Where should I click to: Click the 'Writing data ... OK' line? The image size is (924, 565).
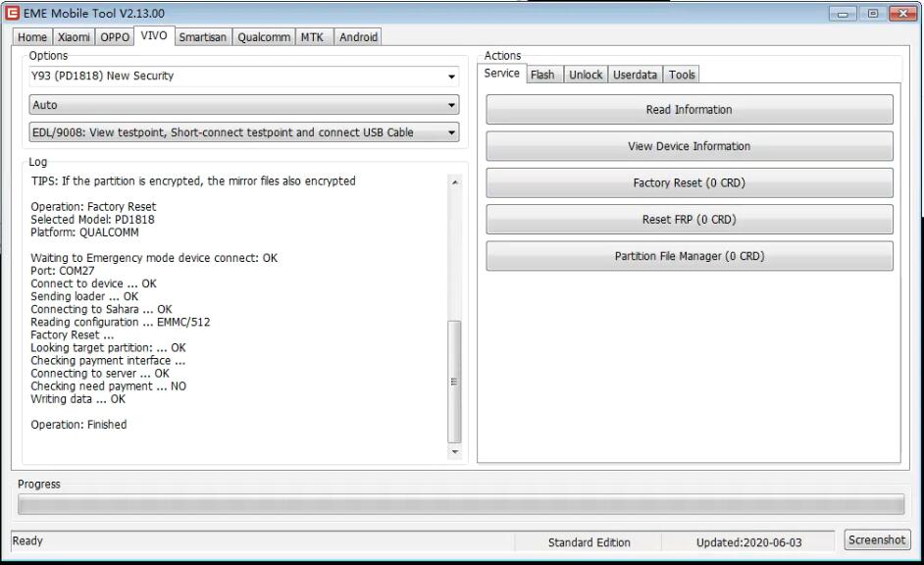77,399
